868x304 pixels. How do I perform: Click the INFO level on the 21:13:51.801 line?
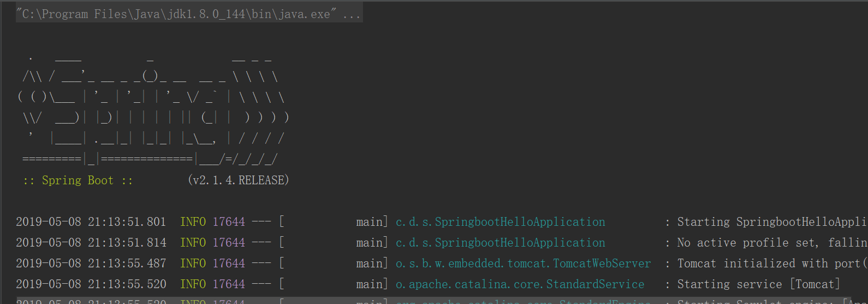193,222
